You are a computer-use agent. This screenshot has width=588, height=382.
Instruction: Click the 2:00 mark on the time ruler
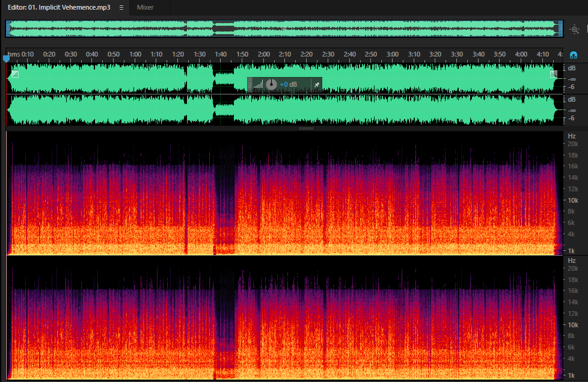tap(263, 54)
